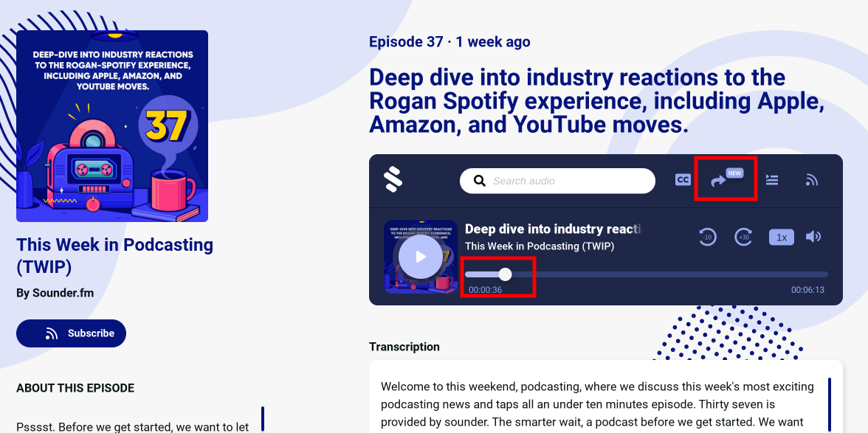
Task: Click the episode headline text
Action: (x=596, y=101)
